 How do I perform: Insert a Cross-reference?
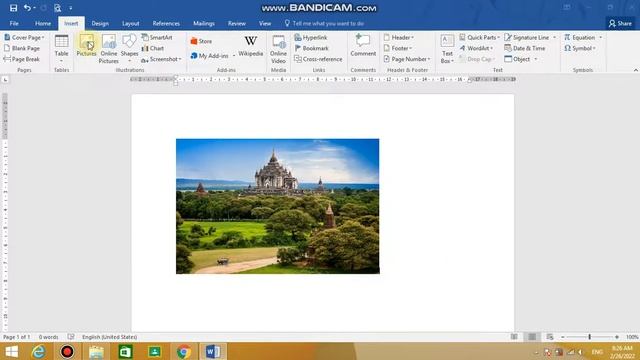(318, 59)
